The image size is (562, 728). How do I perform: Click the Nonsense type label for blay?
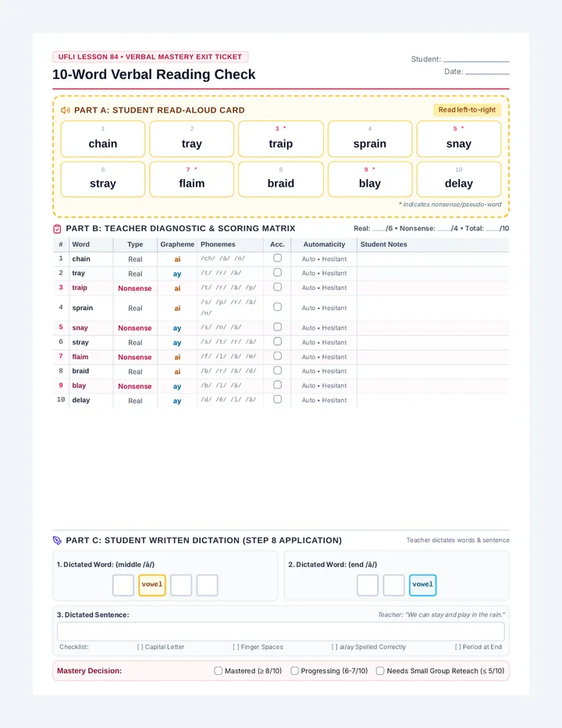click(134, 387)
